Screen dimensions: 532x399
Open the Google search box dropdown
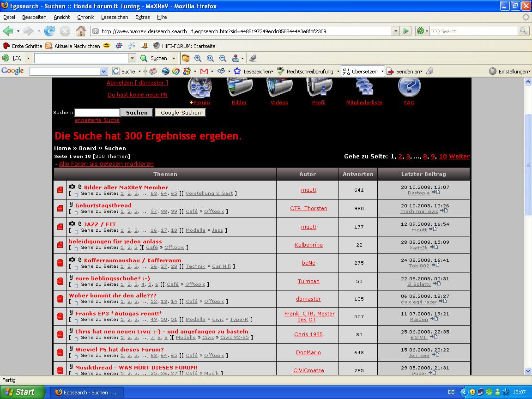[x=104, y=71]
